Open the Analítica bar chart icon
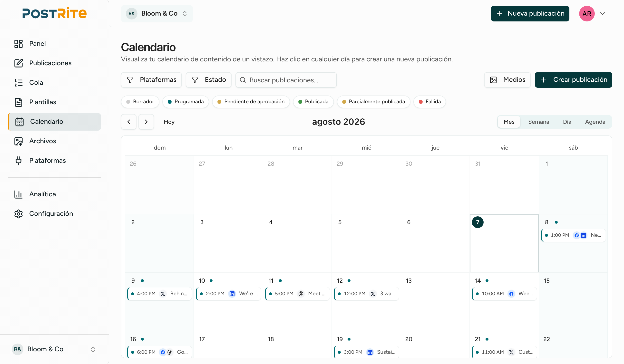Viewport: 624px width, 364px height. coord(19,194)
